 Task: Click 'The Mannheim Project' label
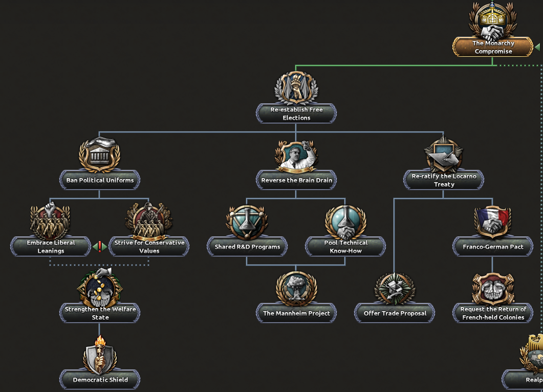tap(296, 313)
